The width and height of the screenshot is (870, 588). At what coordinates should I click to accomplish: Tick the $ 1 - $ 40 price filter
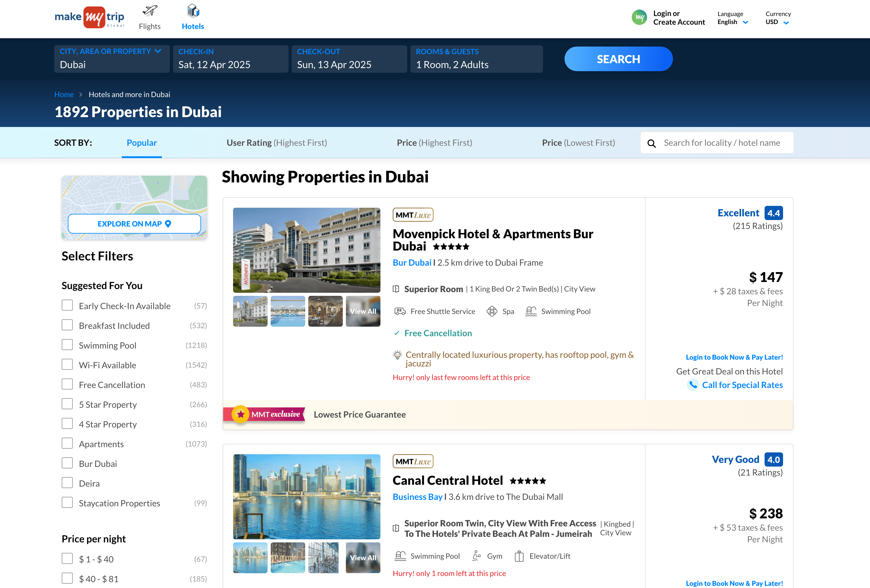tap(68, 558)
